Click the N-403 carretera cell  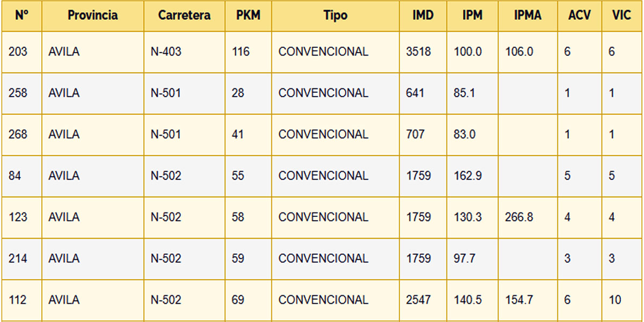point(166,52)
